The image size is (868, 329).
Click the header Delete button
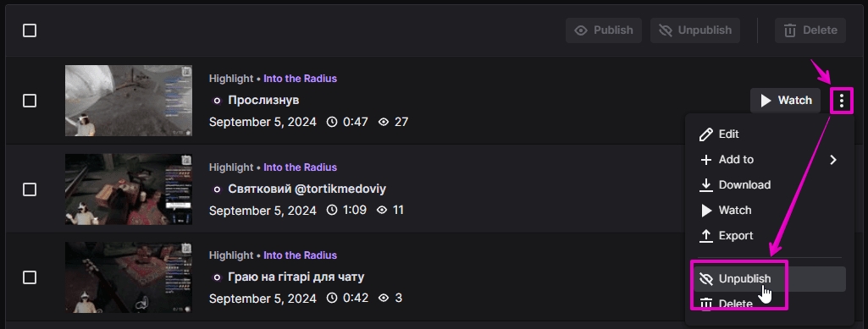(810, 30)
